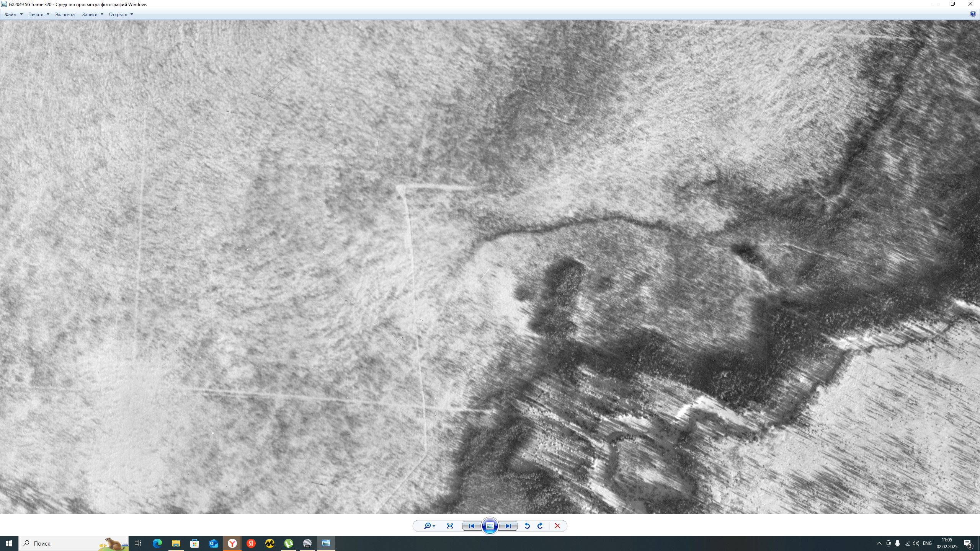Expand the Запись dropdown arrow

pos(102,15)
